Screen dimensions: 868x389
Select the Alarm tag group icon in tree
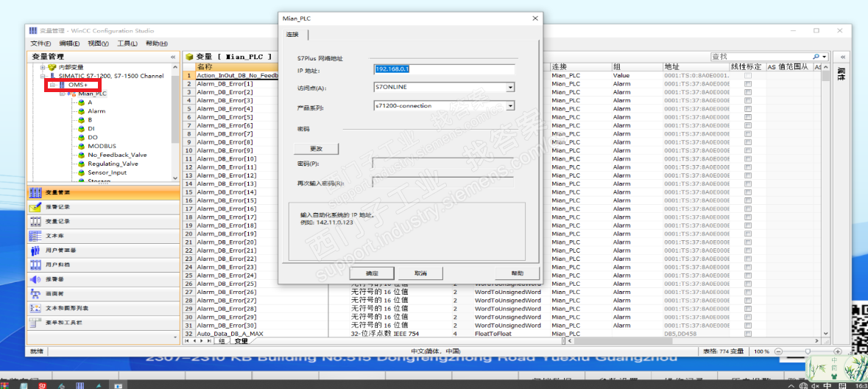(x=82, y=111)
